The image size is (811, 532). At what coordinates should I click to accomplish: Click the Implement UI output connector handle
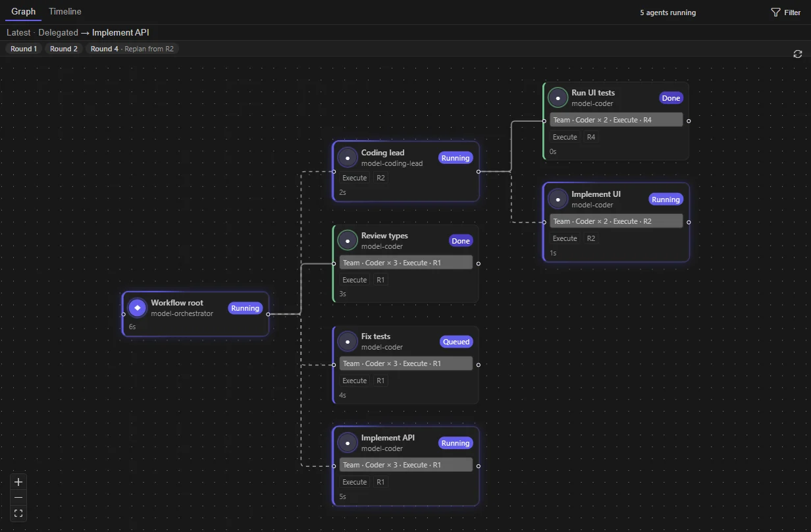coord(689,222)
